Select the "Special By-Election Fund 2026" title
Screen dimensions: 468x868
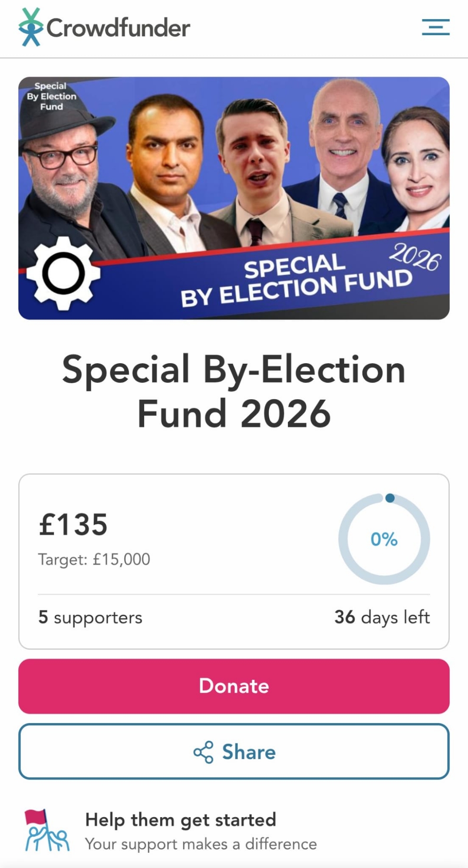[234, 391]
